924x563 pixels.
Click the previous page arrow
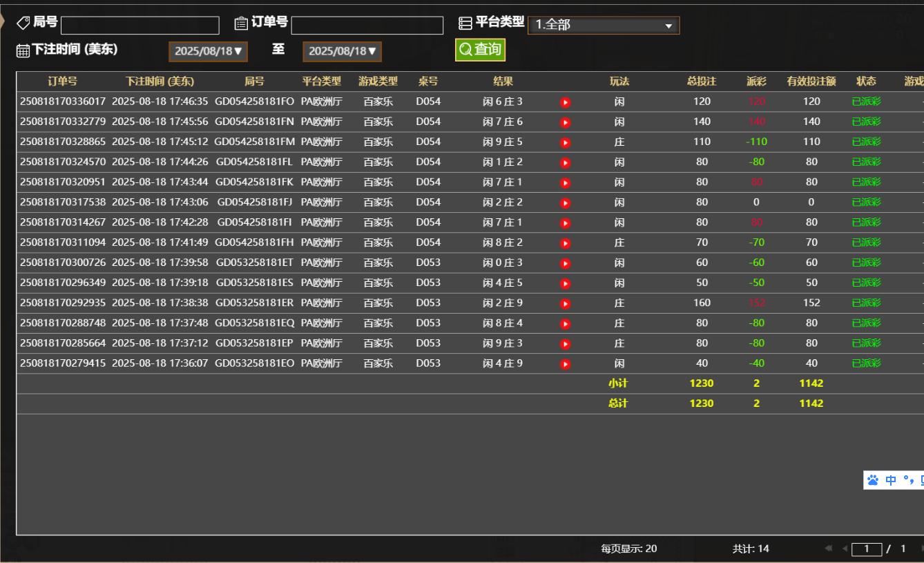(x=845, y=548)
